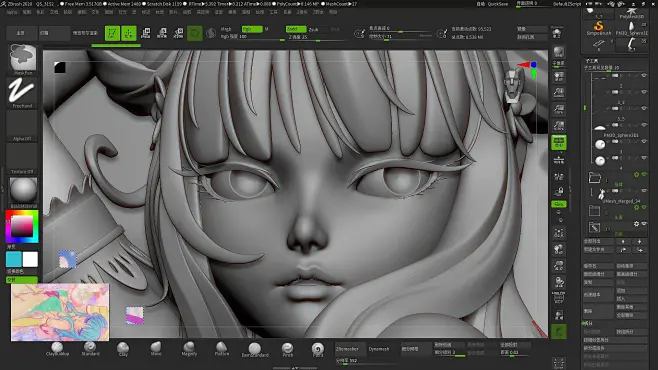Select the SimpleBrush tool thumbnail

pyautogui.click(x=598, y=28)
